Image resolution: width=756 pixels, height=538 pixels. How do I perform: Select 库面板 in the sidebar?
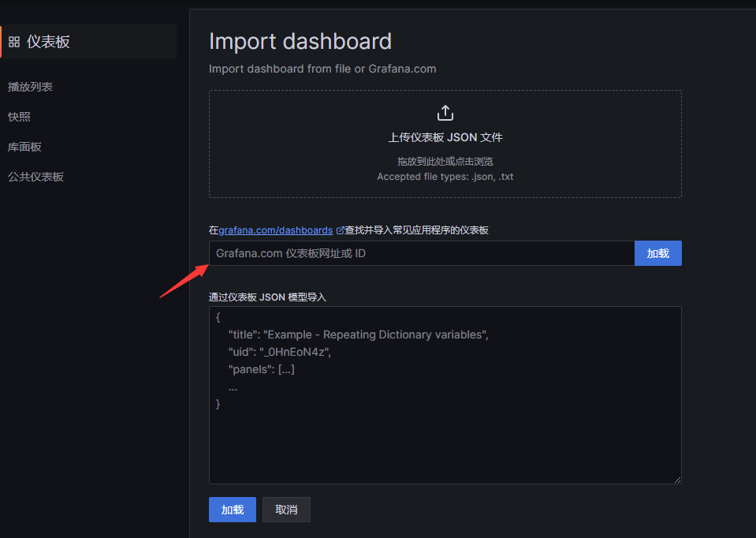pyautogui.click(x=24, y=147)
